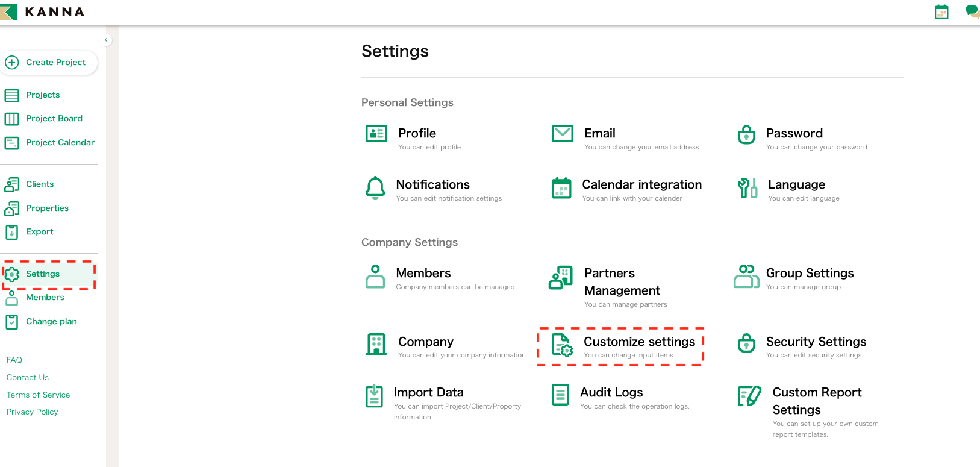Open Customize settings

(638, 342)
